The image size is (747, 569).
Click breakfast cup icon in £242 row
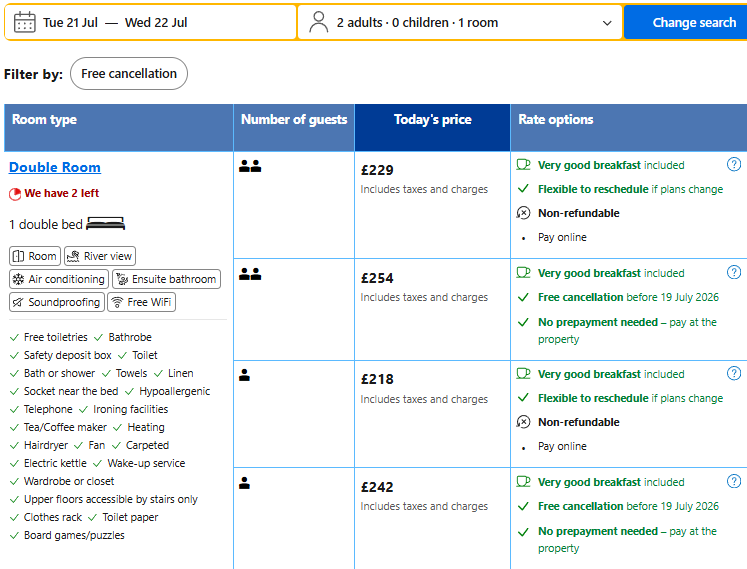pyautogui.click(x=523, y=482)
